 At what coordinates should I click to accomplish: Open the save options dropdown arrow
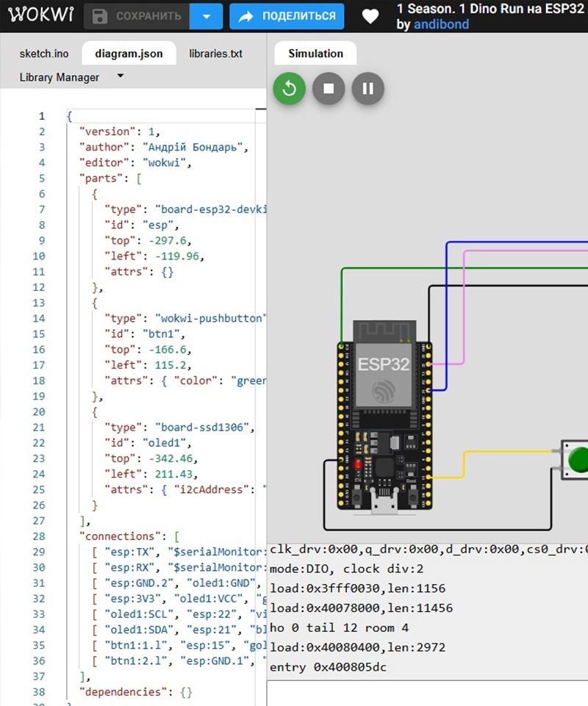[207, 17]
